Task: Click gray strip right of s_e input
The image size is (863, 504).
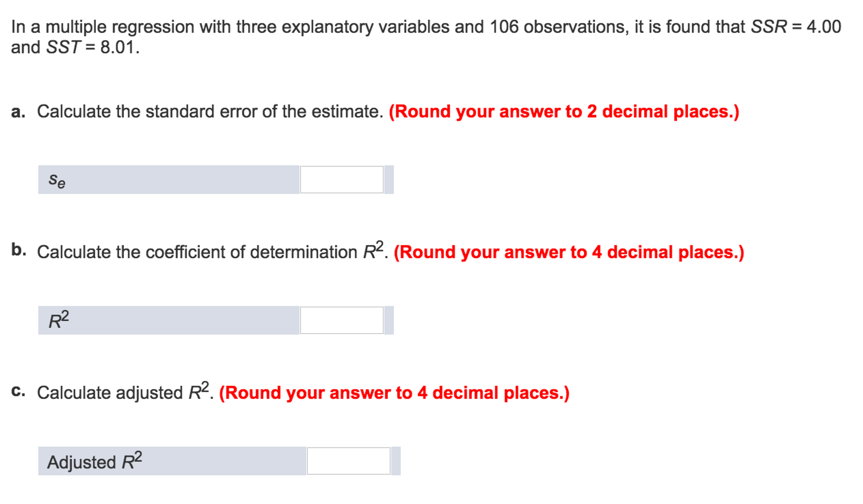Action: 389,180
